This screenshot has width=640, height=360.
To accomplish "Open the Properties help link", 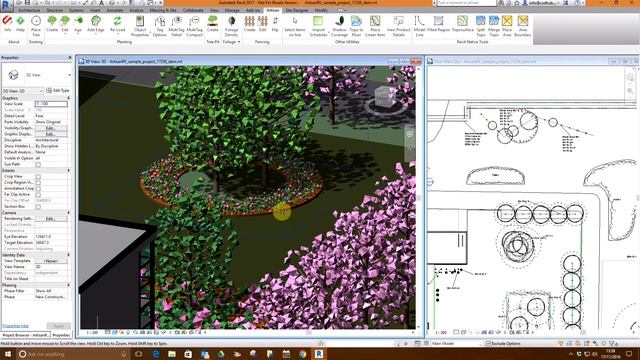I will [x=16, y=326].
